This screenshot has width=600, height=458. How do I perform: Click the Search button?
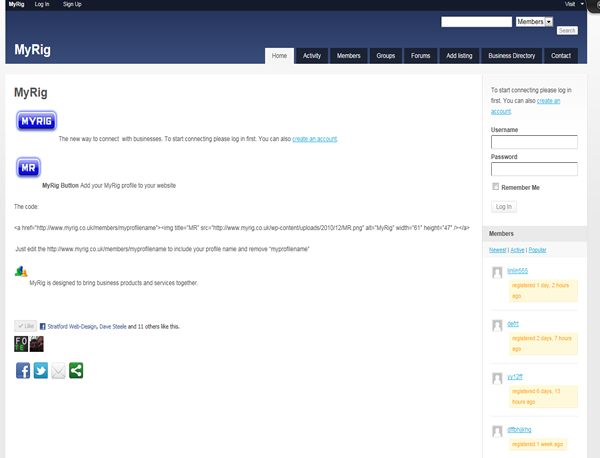coord(567,31)
